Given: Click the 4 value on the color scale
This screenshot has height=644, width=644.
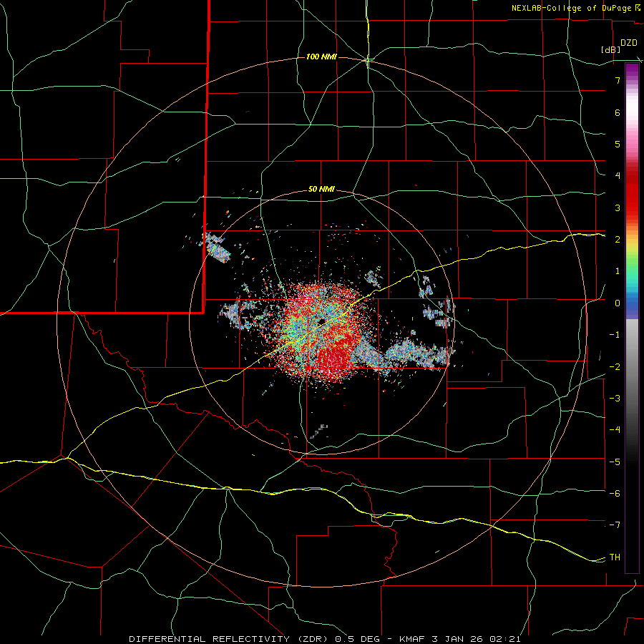Looking at the screenshot, I should click(618, 176).
